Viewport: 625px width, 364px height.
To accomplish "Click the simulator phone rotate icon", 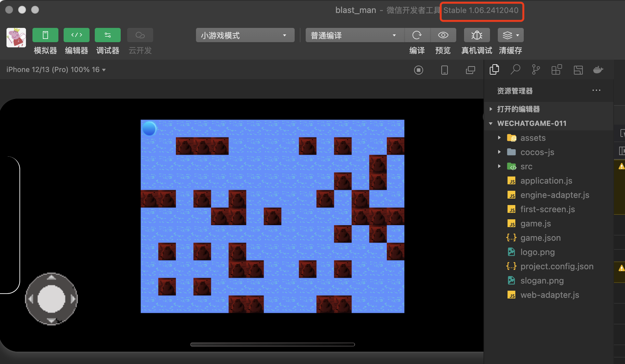I will pyautogui.click(x=445, y=70).
